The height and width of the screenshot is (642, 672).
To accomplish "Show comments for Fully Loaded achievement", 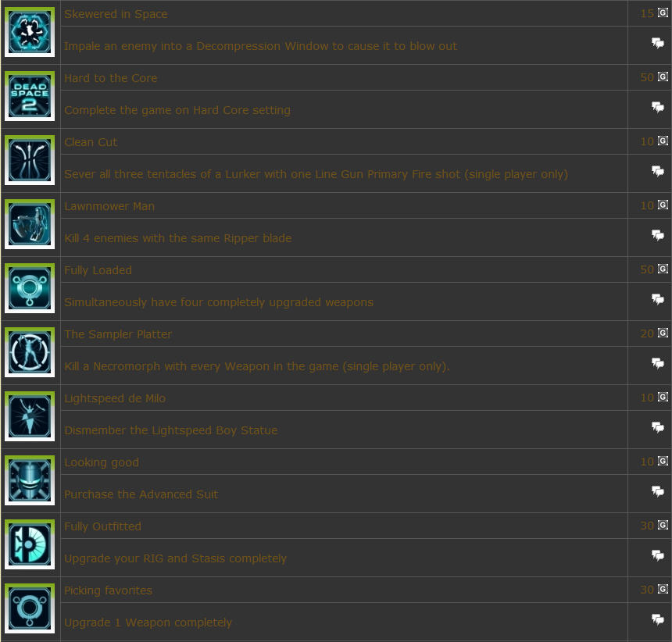I will coord(657,299).
